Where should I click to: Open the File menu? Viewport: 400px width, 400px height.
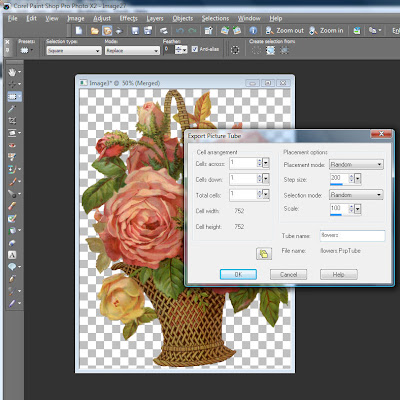(x=13, y=18)
